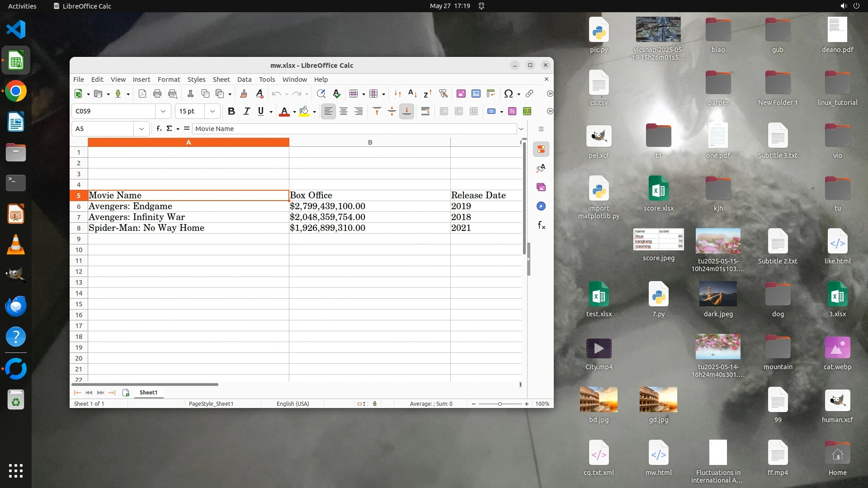Click the formula input line

point(353,129)
